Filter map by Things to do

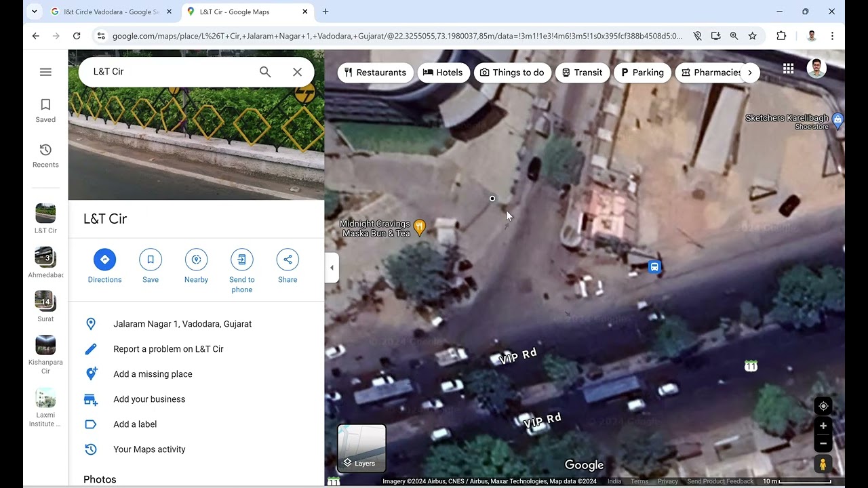(x=513, y=73)
